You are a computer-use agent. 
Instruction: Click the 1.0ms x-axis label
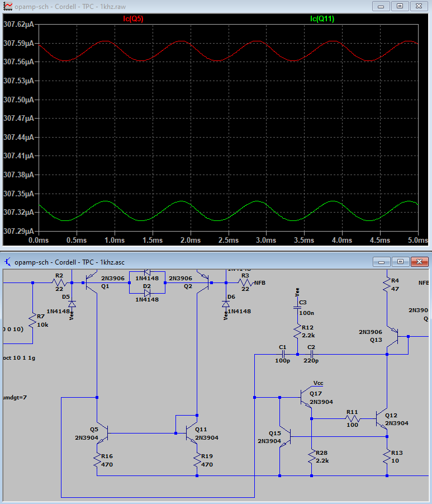[115, 240]
